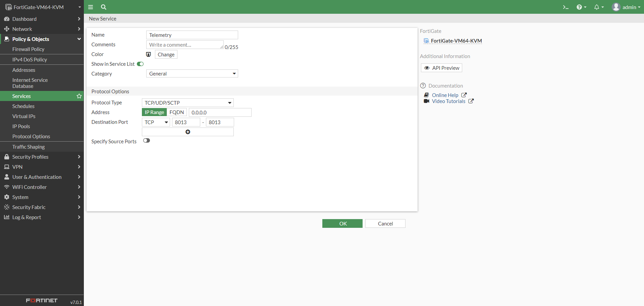Click the WiFi Controller signal icon

pyautogui.click(x=7, y=187)
